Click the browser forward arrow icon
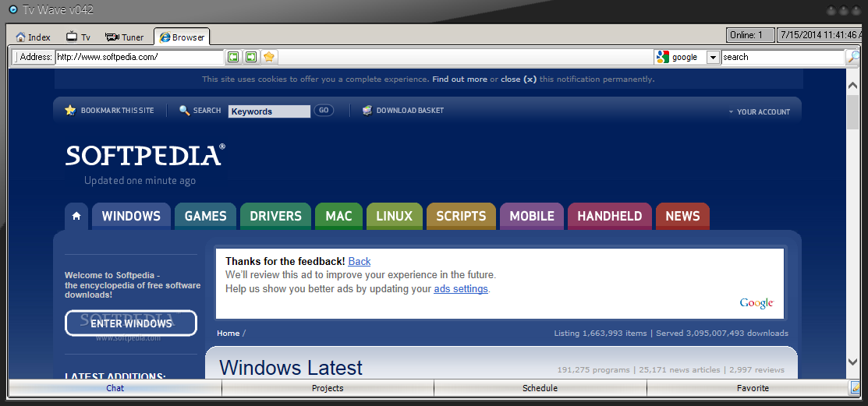868x406 pixels. [251, 56]
